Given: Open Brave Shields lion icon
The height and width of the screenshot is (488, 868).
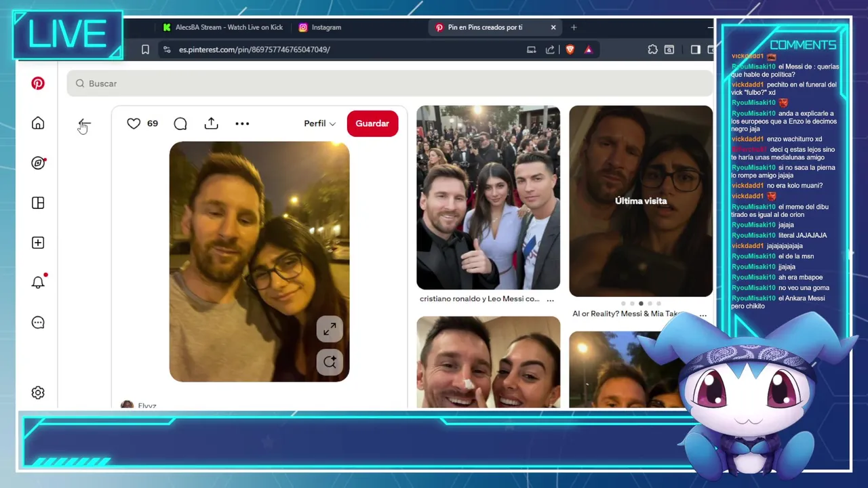Looking at the screenshot, I should click(x=570, y=49).
